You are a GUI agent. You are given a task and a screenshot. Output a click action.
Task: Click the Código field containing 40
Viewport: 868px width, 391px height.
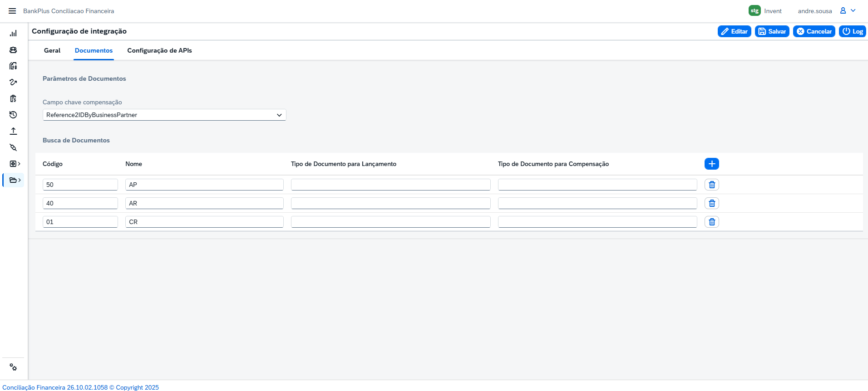pyautogui.click(x=80, y=203)
